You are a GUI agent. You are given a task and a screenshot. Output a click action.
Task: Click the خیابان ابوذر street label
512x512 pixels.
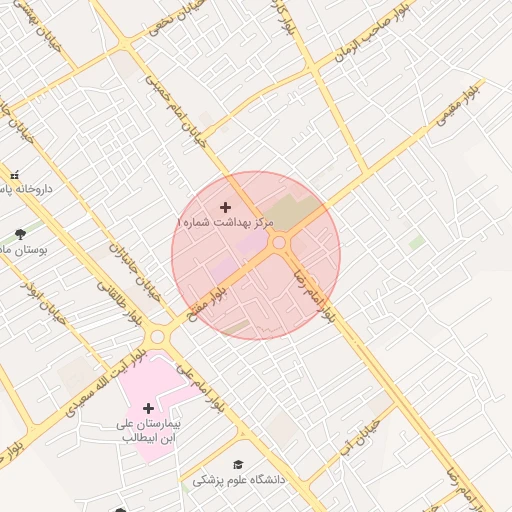[x=43, y=303]
